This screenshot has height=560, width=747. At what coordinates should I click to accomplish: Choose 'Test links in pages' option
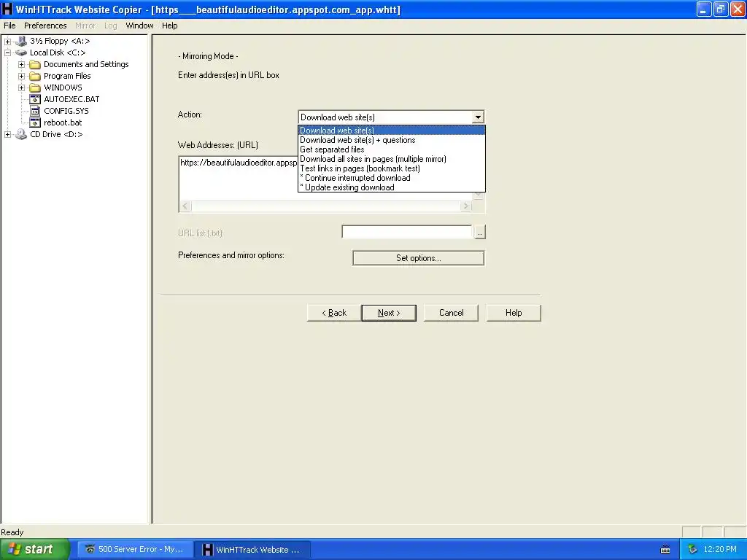click(391, 168)
